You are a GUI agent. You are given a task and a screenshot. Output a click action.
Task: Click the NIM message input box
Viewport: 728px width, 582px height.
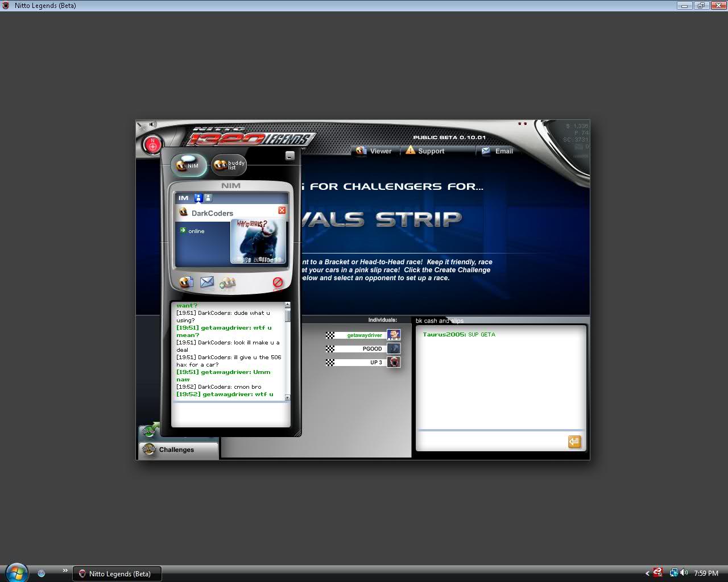tap(230, 414)
